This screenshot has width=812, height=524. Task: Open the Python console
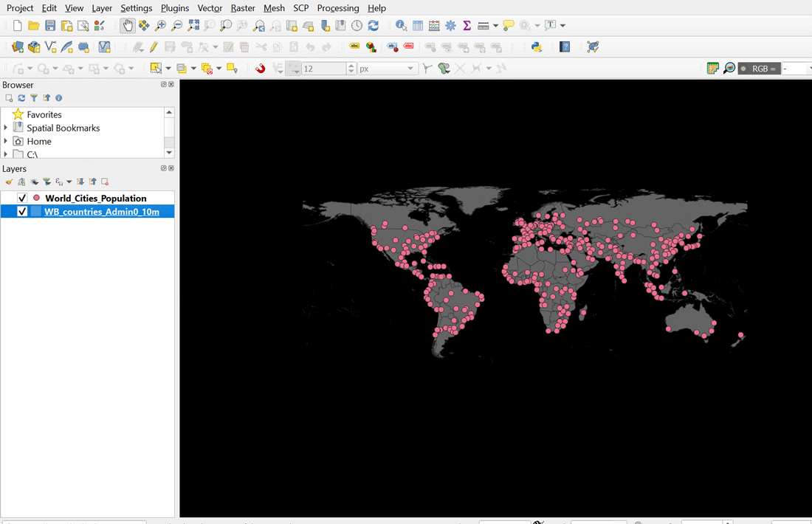(x=537, y=47)
